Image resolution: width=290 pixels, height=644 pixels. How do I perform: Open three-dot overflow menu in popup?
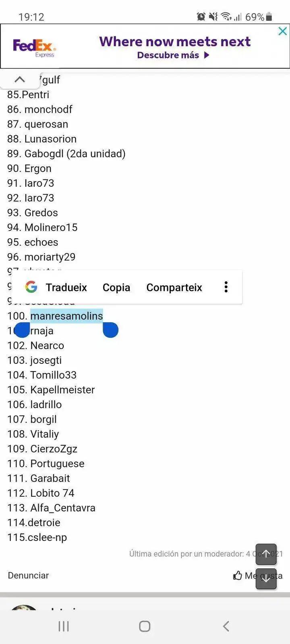226,287
